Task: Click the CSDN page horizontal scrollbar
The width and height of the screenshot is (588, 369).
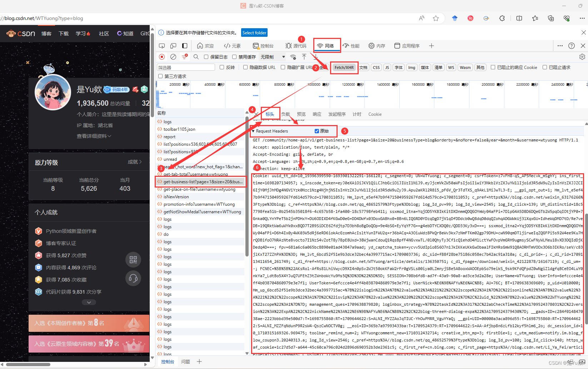Action: coord(28,364)
